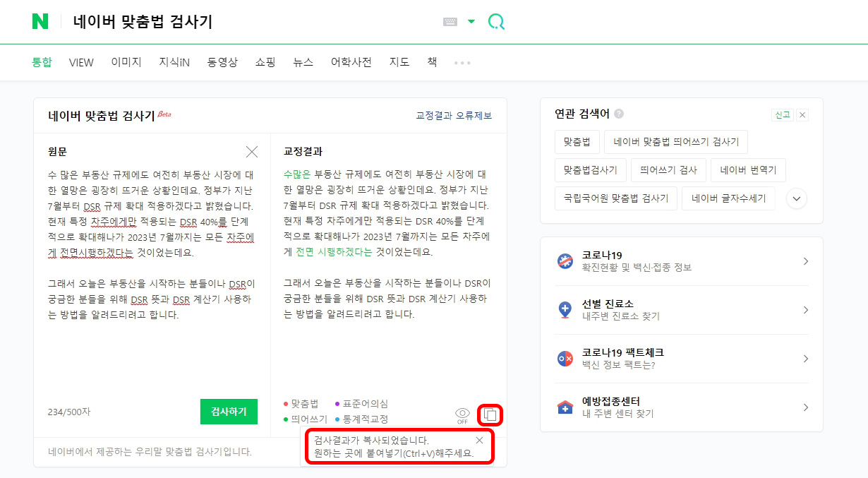
Task: Click the green 검사하기 button
Action: (229, 412)
